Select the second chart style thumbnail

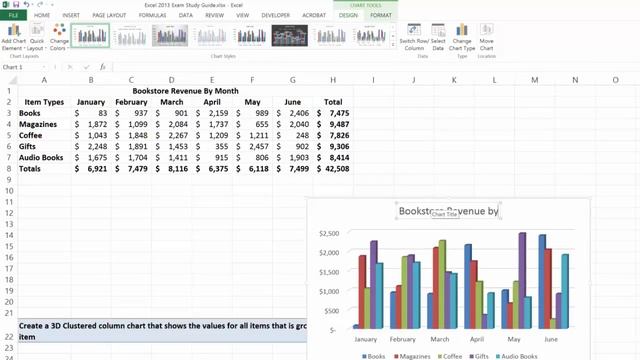point(131,36)
